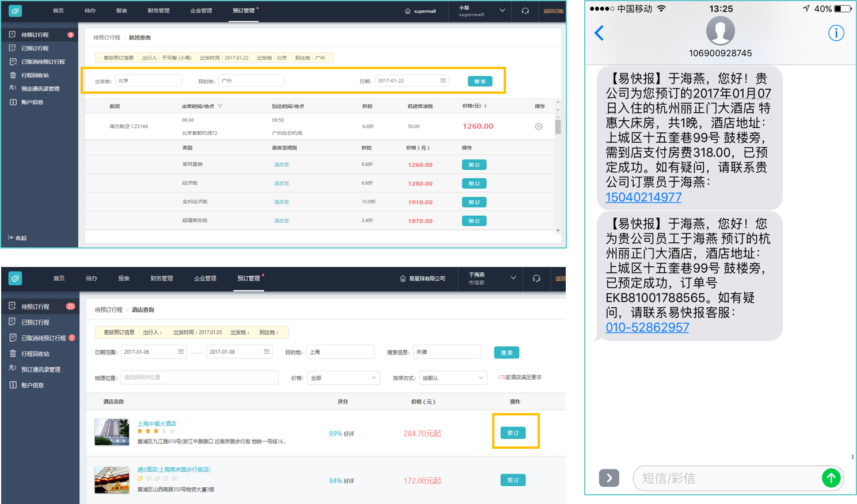The image size is (857, 504).
Task: Click the 收起 collapse-sidebar icon in the flight window
Action: (x=11, y=238)
